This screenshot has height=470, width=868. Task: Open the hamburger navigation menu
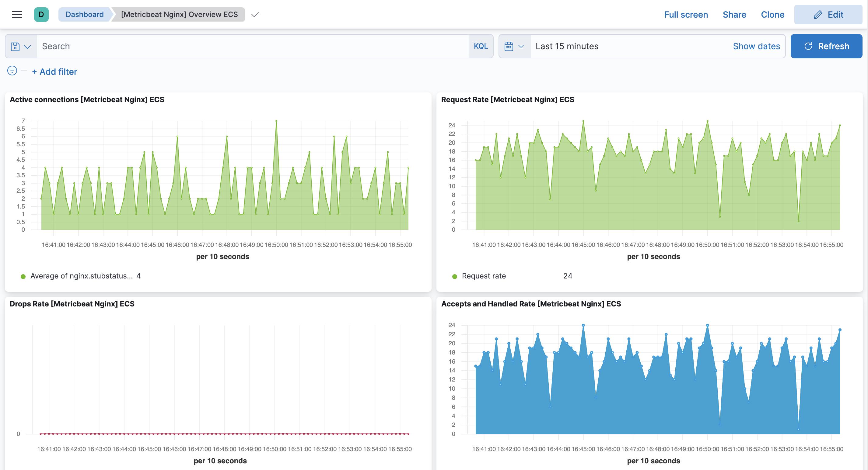(x=17, y=15)
